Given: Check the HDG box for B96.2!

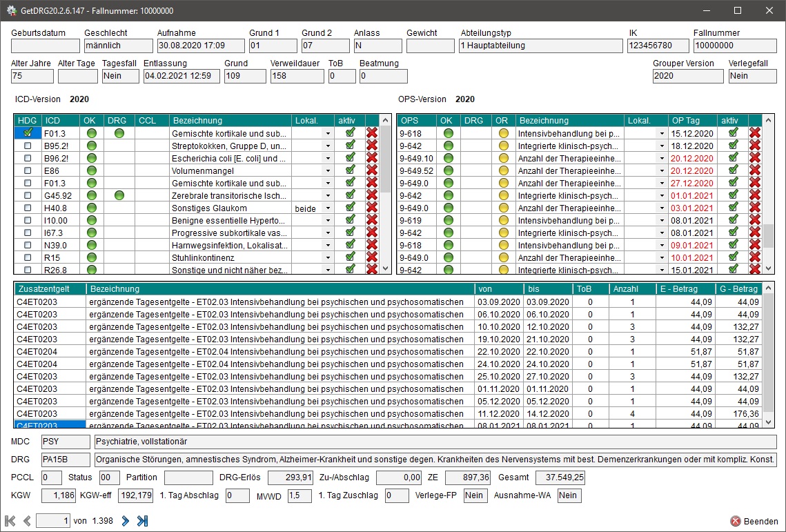Looking at the screenshot, I should [x=28, y=158].
